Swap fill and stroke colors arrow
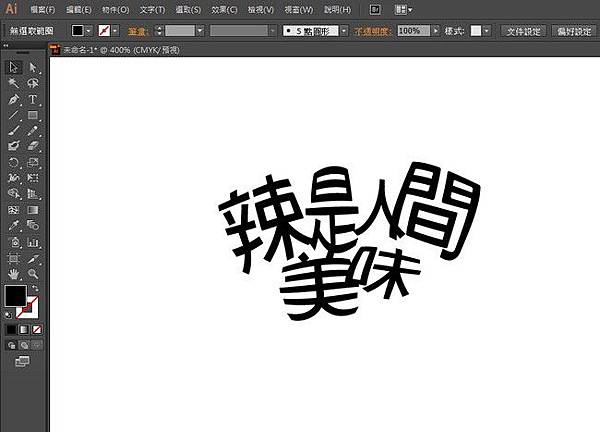600x432 pixels. (35, 289)
